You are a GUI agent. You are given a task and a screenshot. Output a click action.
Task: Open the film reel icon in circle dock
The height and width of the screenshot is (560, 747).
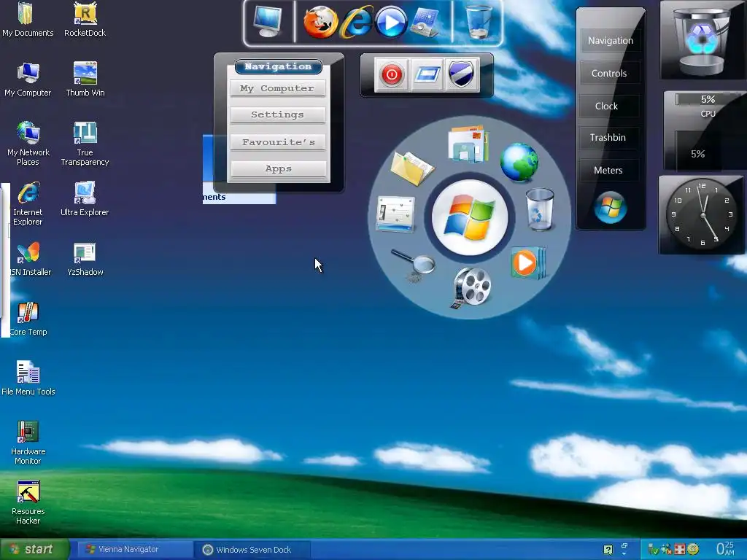tap(471, 287)
